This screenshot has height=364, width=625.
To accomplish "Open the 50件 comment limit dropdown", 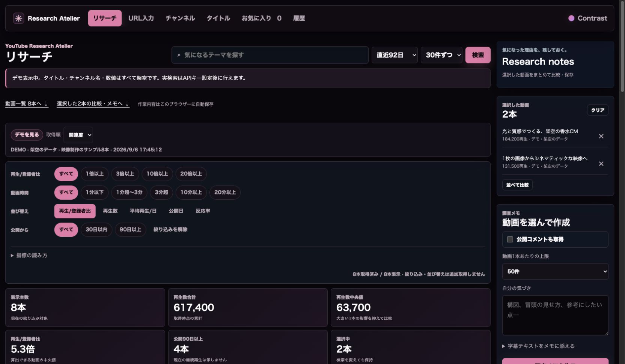I will pos(555,271).
